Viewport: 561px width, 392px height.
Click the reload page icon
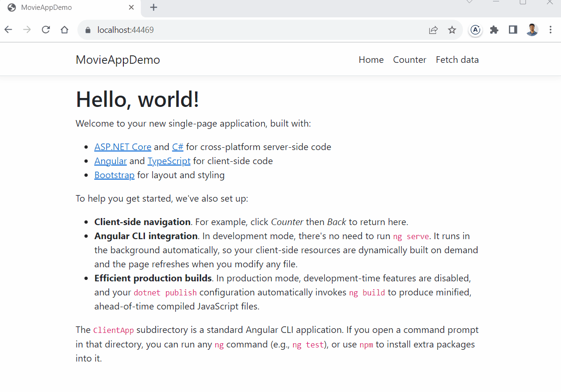(x=45, y=30)
